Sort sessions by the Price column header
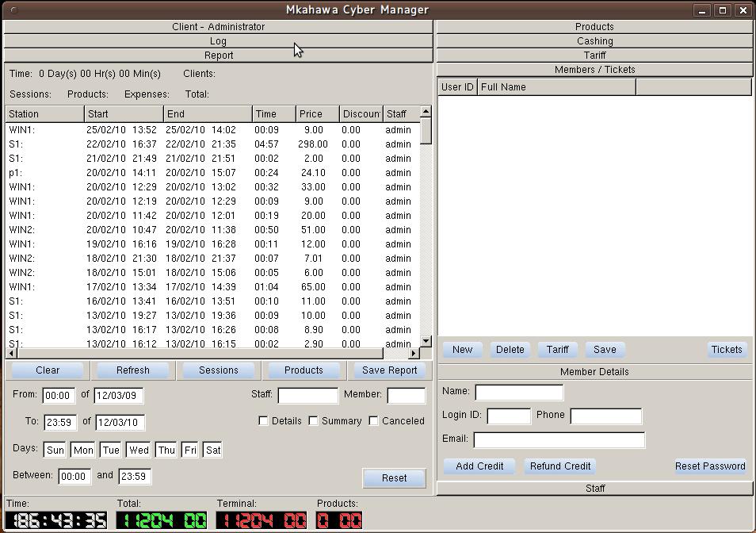This screenshot has height=533, width=756. click(x=317, y=113)
